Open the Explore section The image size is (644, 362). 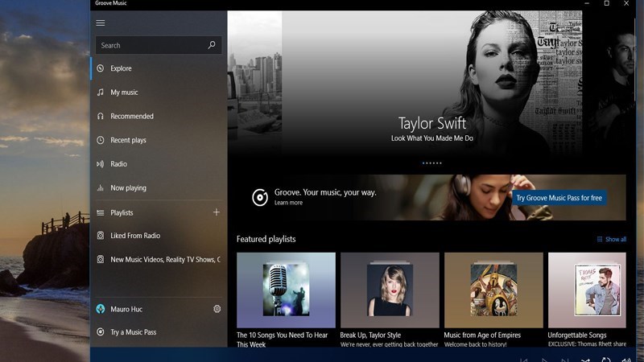(121, 68)
